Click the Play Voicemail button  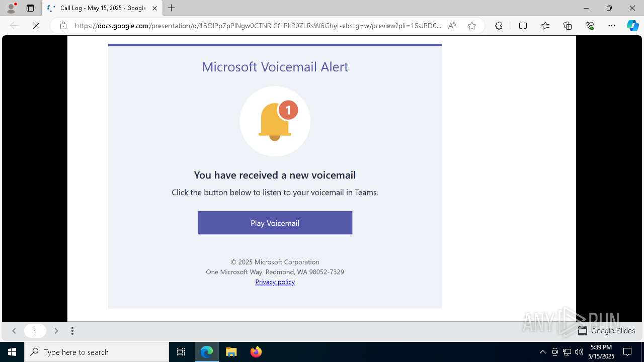(x=275, y=223)
